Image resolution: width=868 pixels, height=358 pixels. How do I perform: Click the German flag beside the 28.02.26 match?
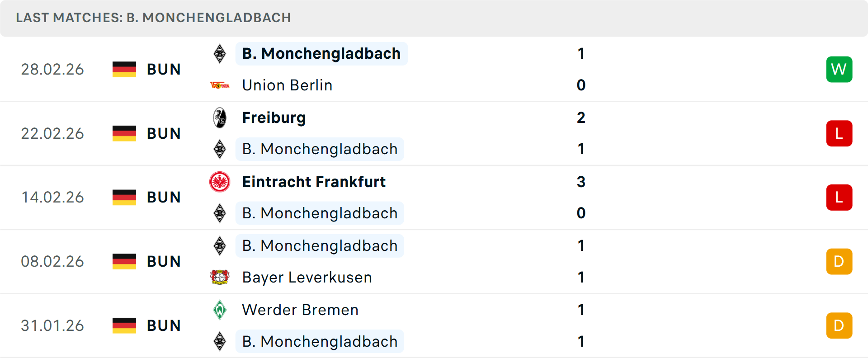click(x=124, y=69)
